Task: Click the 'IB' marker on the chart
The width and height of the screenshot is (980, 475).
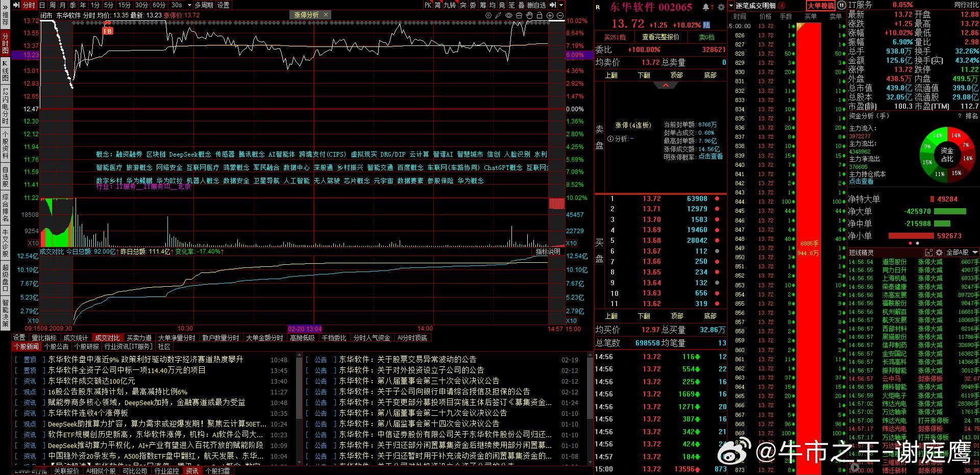Action: 108,31
